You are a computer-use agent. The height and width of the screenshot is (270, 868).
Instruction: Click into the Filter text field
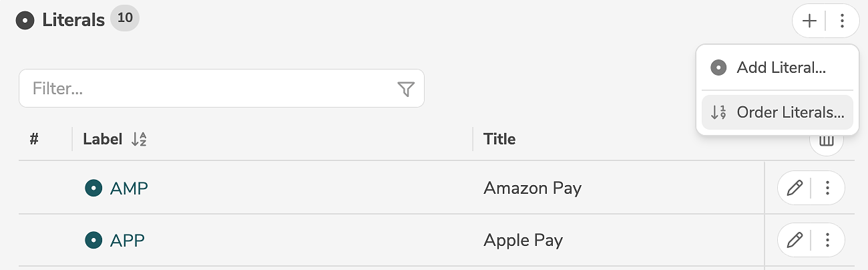(207, 88)
